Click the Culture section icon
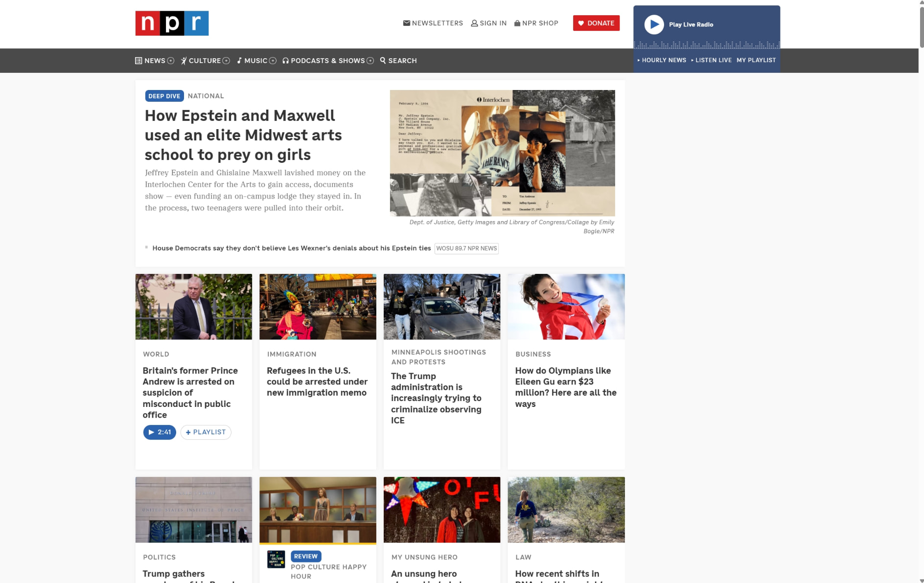 184,61
